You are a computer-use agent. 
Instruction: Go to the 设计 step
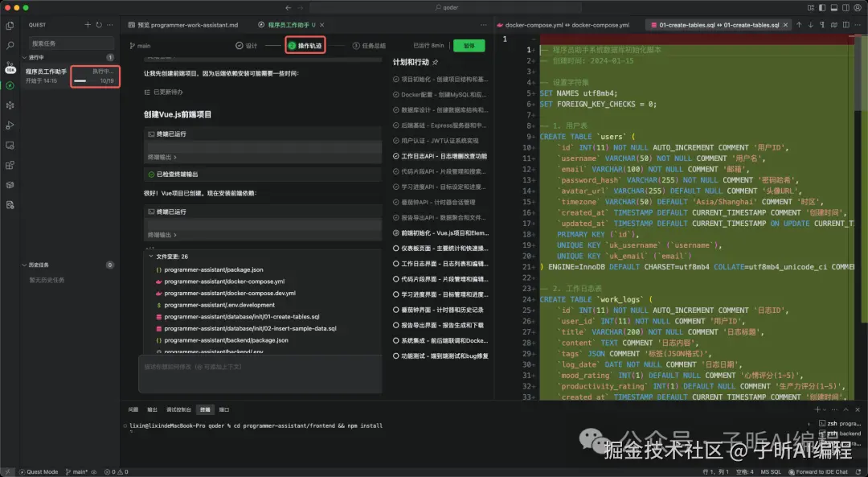click(247, 45)
